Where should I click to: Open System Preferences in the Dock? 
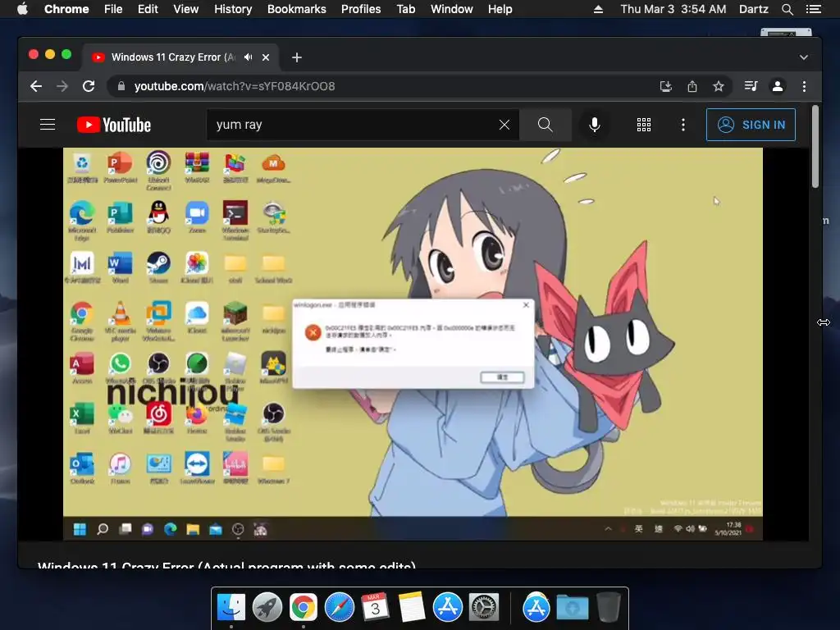coord(484,608)
